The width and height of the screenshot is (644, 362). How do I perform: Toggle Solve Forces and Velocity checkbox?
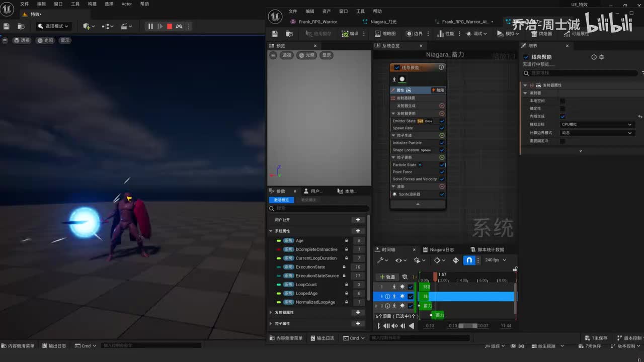click(x=442, y=179)
